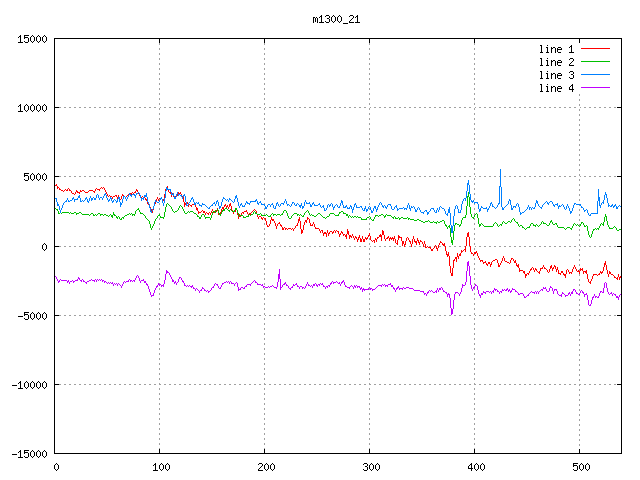
Task: Select the "line 1" legend label
Action: [x=556, y=49]
